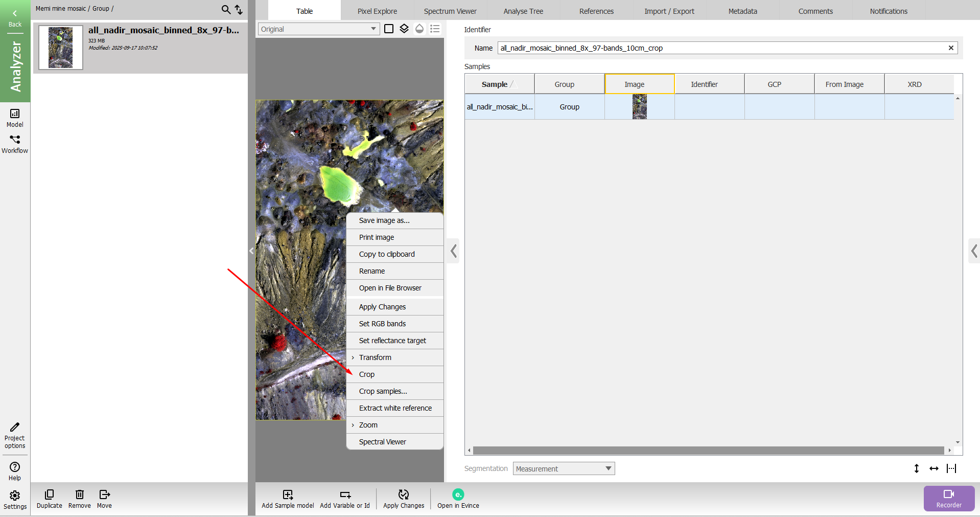
Task: Click the sort order arrows icon
Action: [239, 9]
